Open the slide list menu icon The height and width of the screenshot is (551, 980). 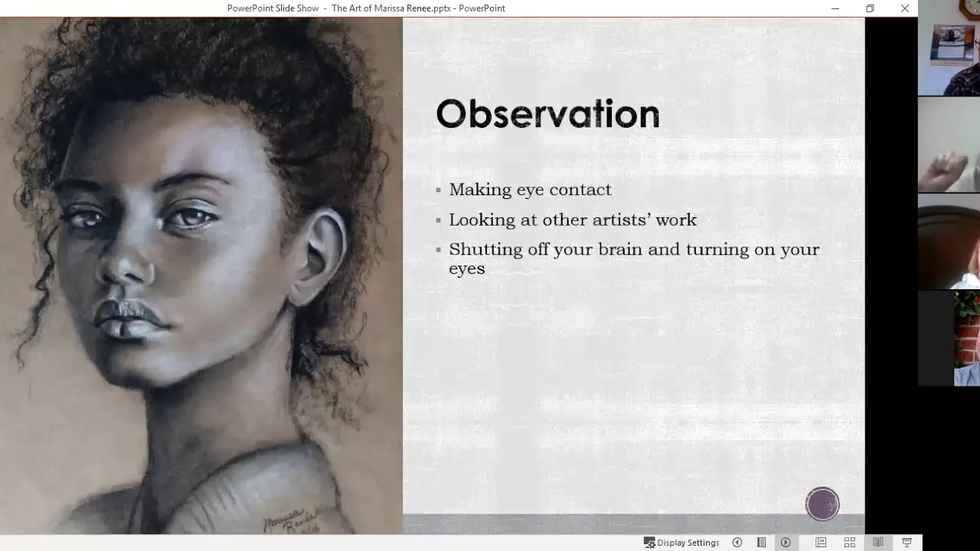[762, 543]
